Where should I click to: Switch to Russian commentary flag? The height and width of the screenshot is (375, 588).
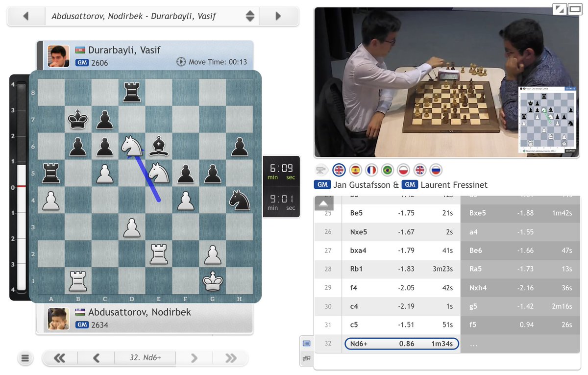[x=436, y=170]
